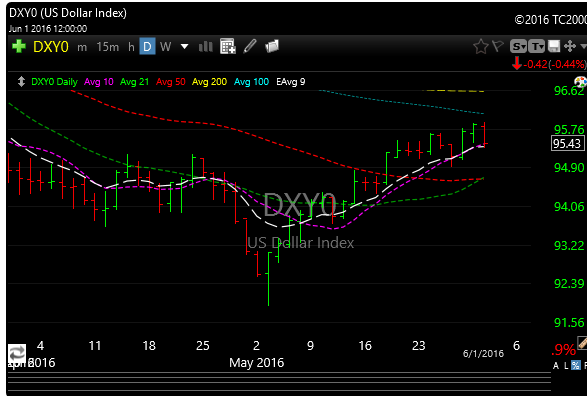Click the refresh arrows icon at the chart's bottom left
The height and width of the screenshot is (396, 587).
click(x=17, y=353)
